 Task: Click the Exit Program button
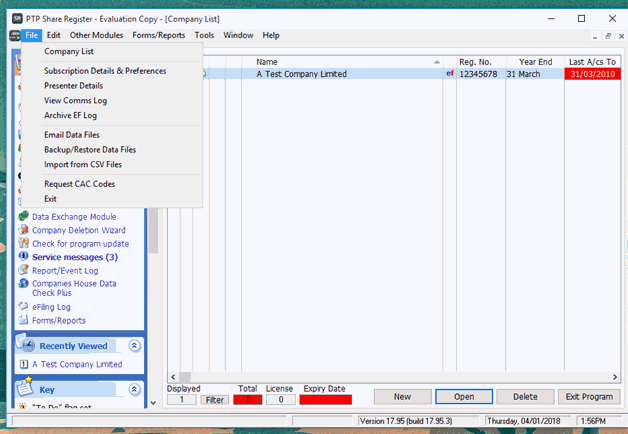tap(589, 396)
